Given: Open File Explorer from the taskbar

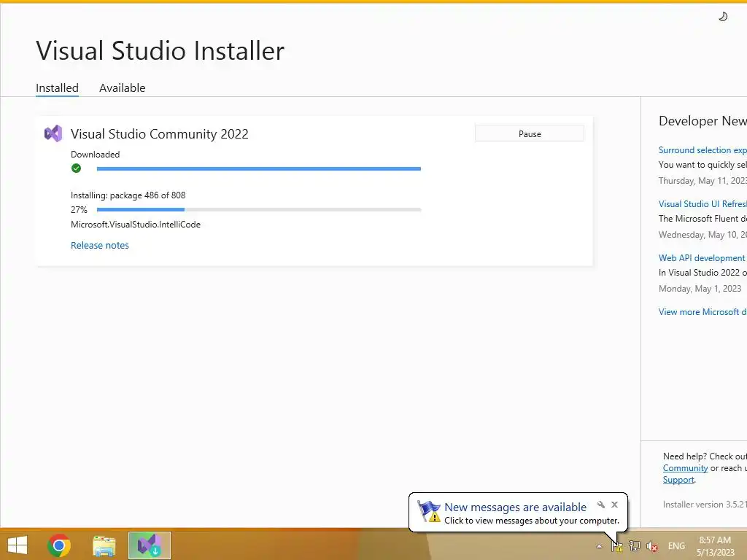Looking at the screenshot, I should click(x=104, y=545).
